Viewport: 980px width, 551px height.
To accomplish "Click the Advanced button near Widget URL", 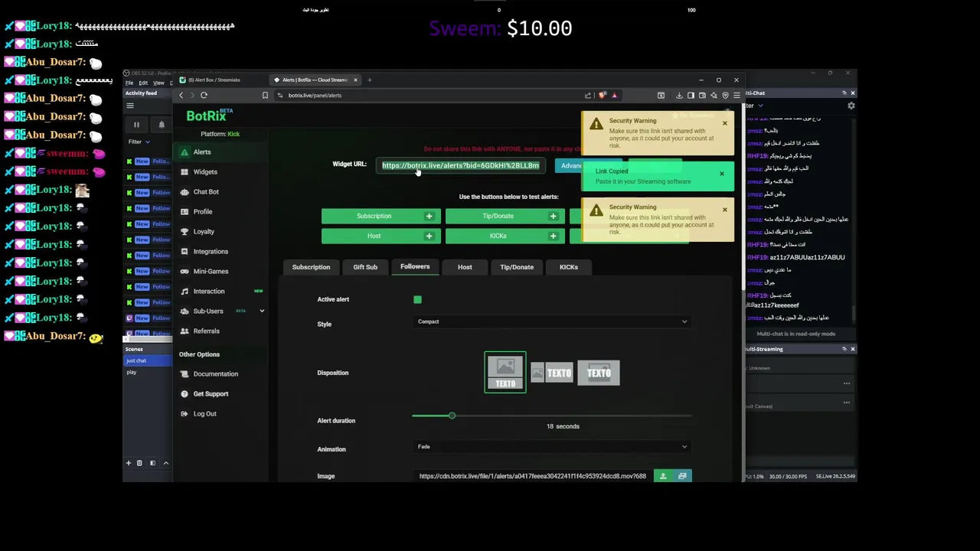I will pyautogui.click(x=573, y=166).
